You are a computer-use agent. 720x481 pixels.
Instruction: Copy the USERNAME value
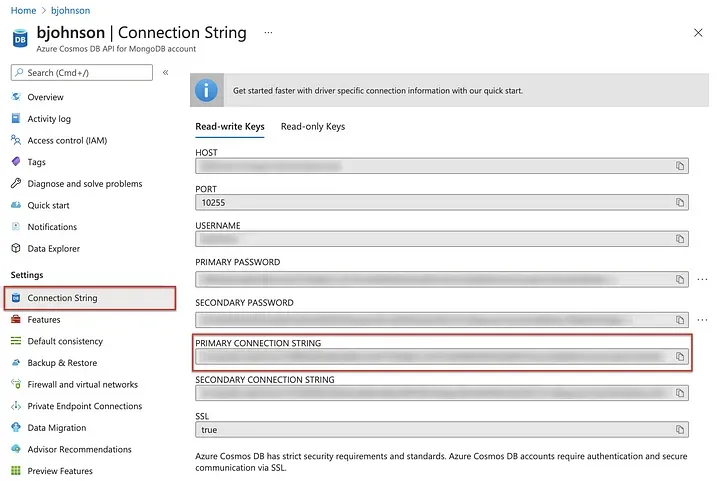[x=680, y=239]
